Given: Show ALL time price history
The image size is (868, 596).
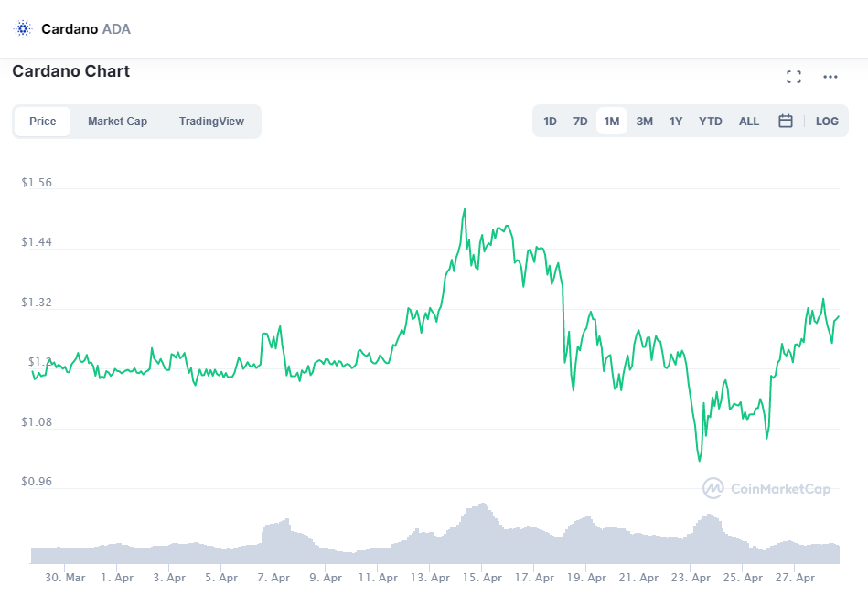Looking at the screenshot, I should [x=749, y=121].
